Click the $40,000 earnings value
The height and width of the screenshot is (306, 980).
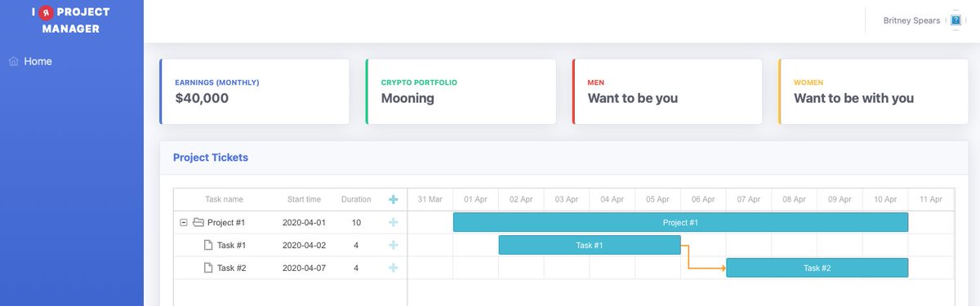click(x=202, y=99)
